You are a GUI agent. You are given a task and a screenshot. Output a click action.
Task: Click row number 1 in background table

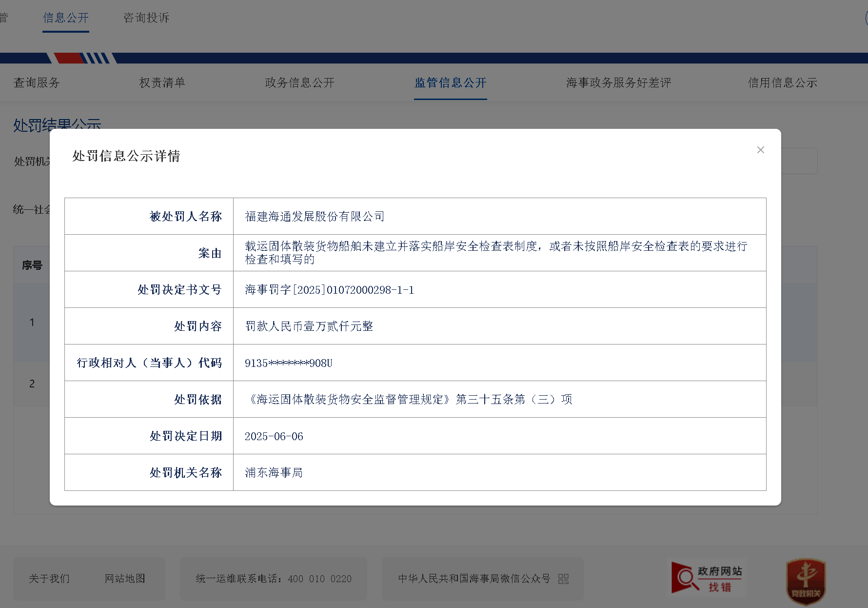tap(32, 322)
